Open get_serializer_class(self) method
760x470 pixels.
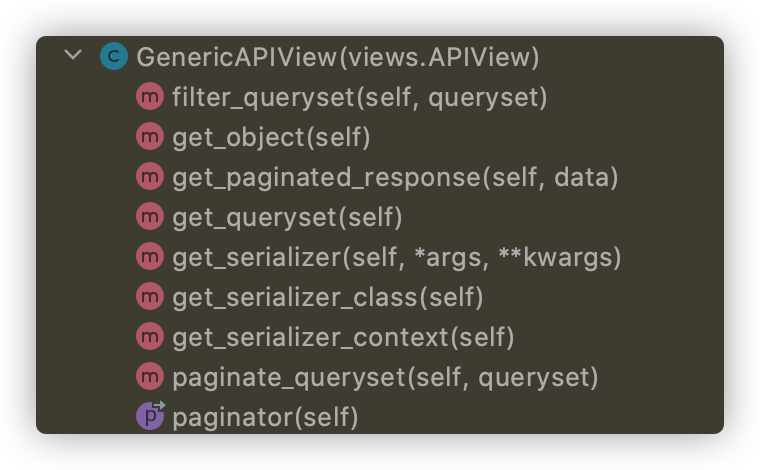coord(328,298)
